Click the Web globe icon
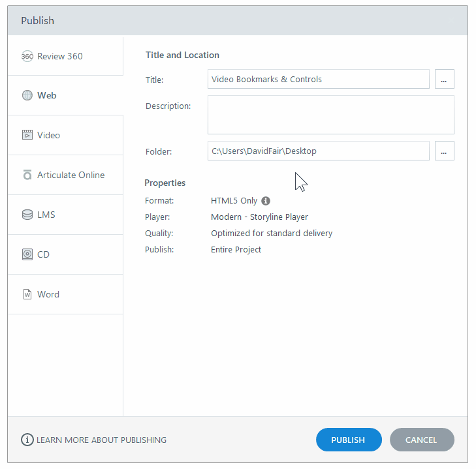Viewport: 476px width, 469px height. 27,95
